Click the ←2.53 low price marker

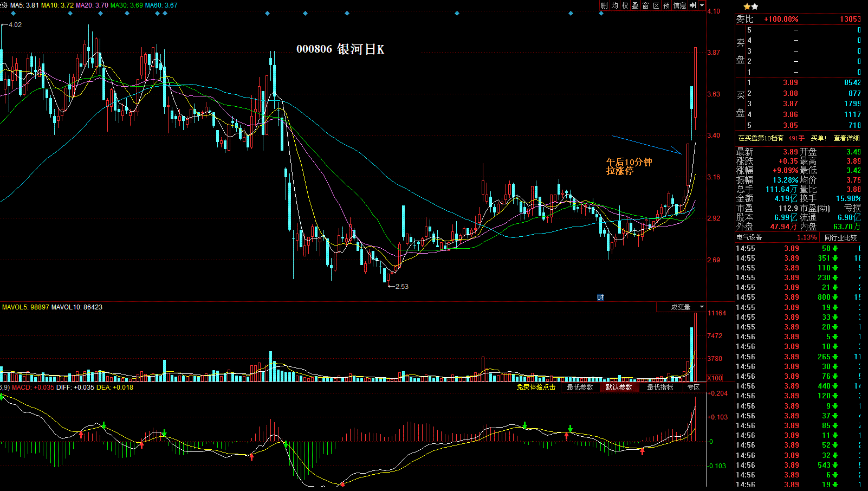pos(398,287)
